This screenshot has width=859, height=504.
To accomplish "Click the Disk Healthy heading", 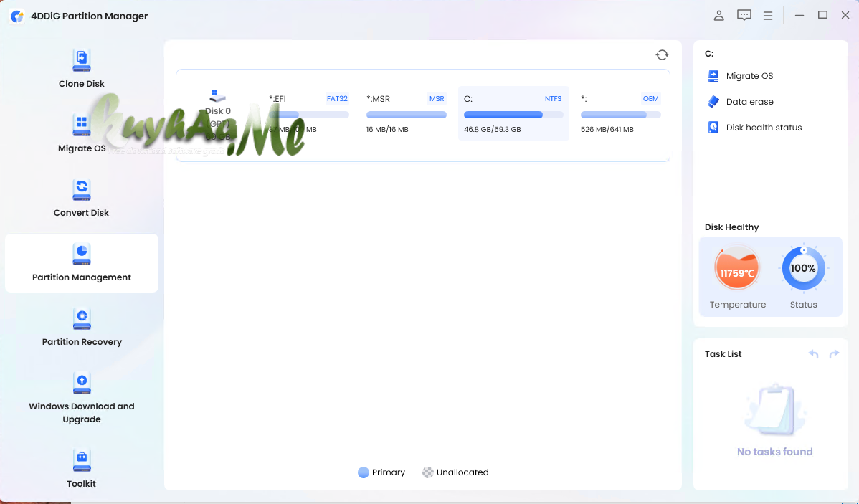I will [731, 227].
